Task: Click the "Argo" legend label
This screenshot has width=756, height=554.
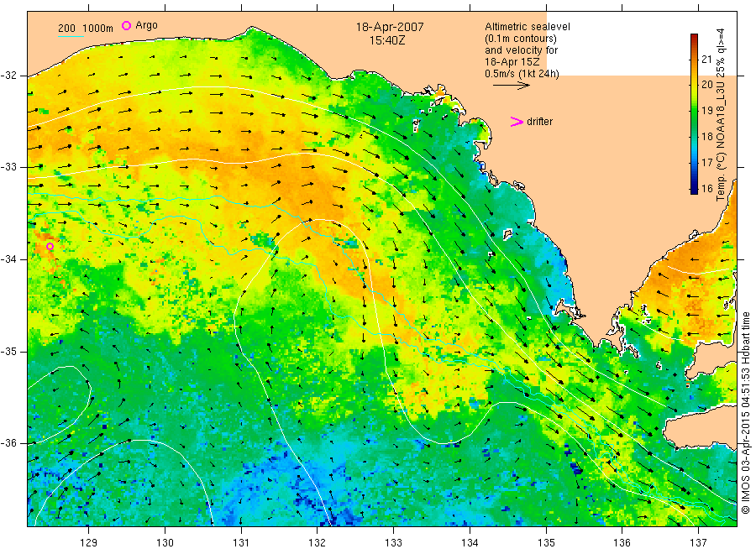Action: 146,25
